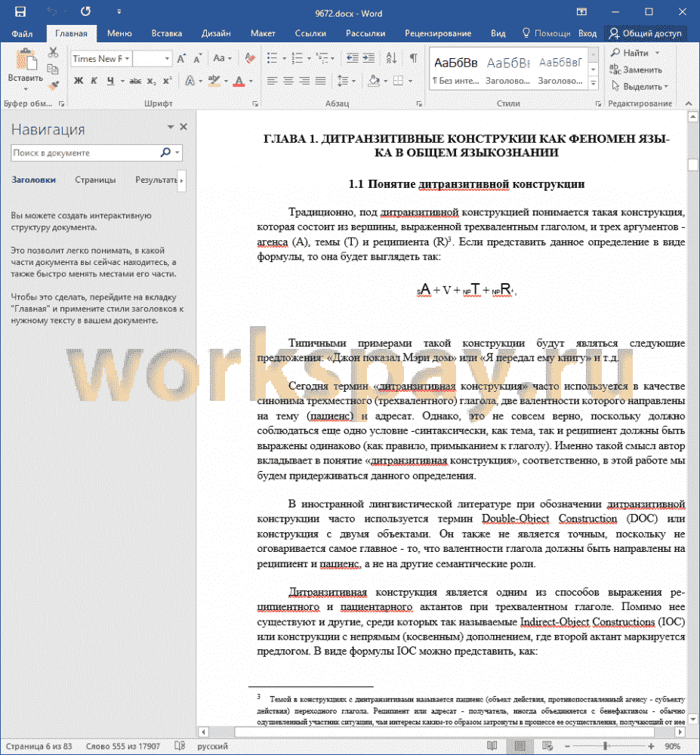
Task: Increase paragraph indent
Action: 369,59
